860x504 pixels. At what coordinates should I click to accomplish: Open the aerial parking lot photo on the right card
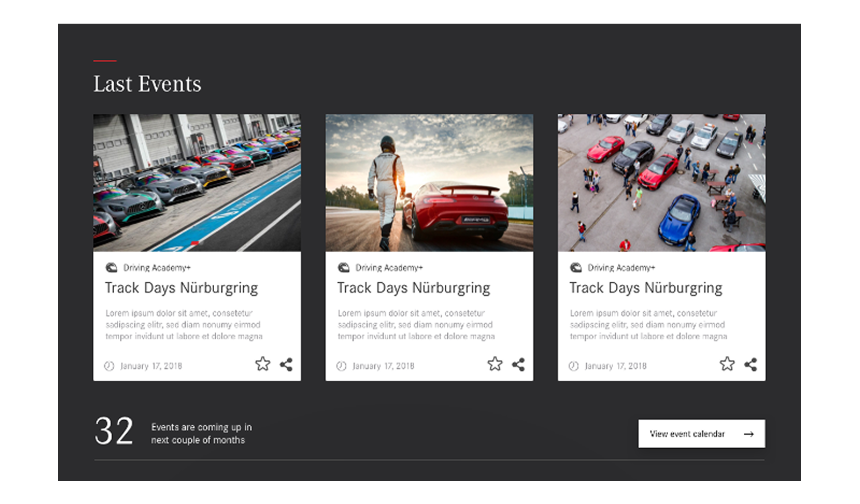(x=661, y=183)
